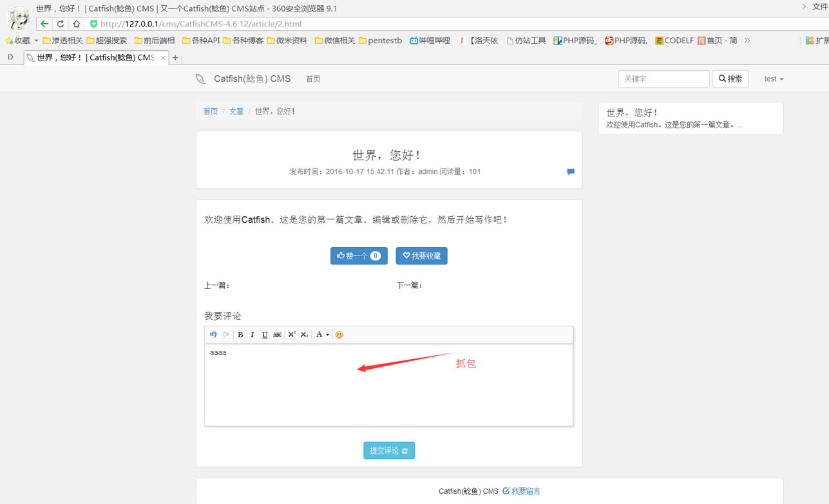829x504 pixels.
Task: Open the 各种博客 bookmark folder
Action: (243, 41)
